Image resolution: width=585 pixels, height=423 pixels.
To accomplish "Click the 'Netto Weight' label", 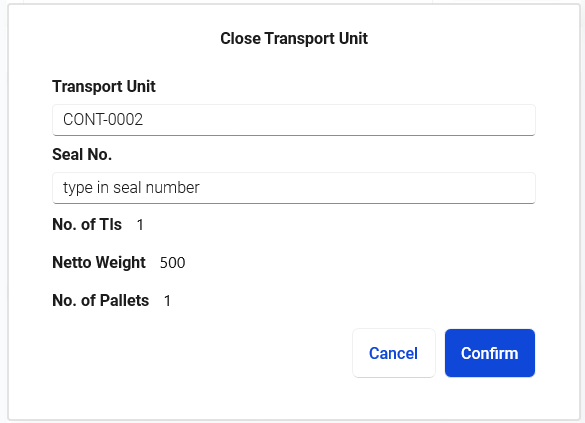I will tap(99, 263).
